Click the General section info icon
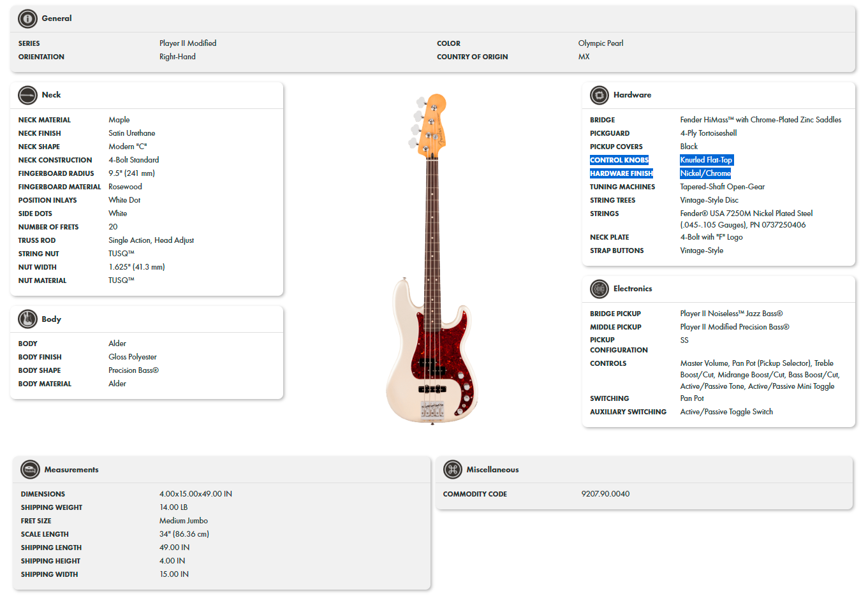Screen dimensions: 868x603 coord(27,18)
